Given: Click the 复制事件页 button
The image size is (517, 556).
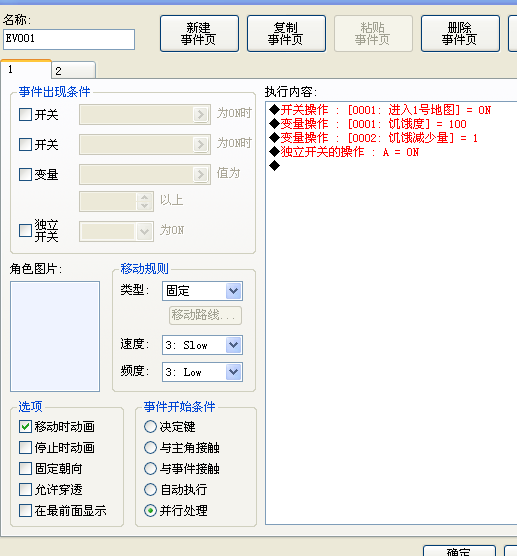Looking at the screenshot, I should pos(286,33).
